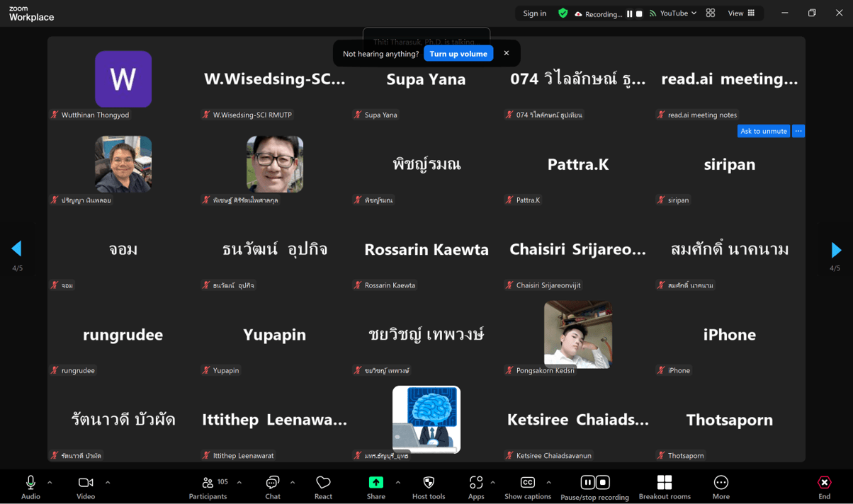
Task: Open Breakout rooms
Action: pos(665,487)
